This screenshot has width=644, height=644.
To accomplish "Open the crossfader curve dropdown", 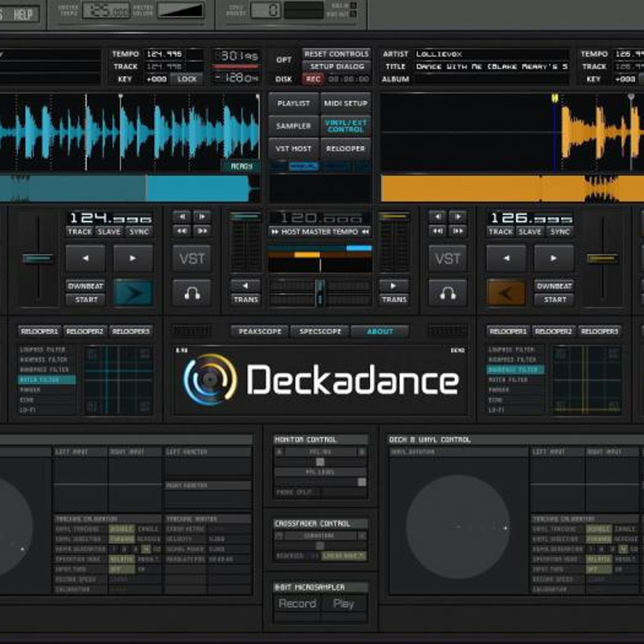I will 343,555.
